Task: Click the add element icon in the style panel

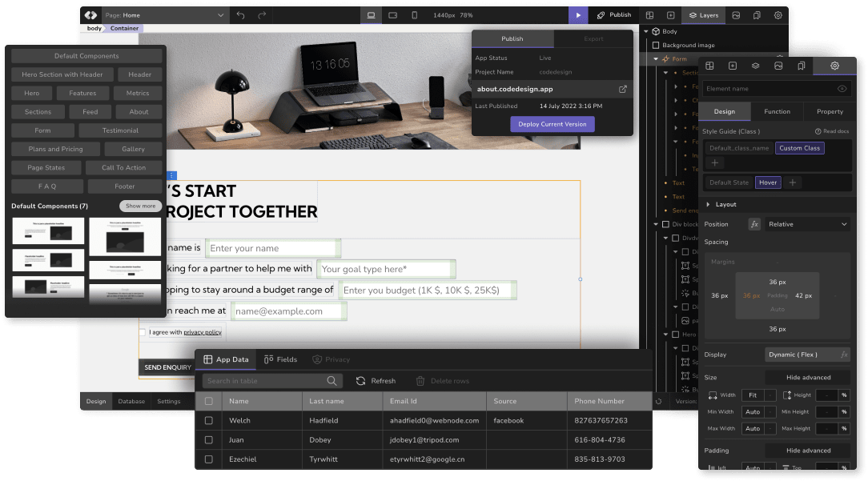Action: point(733,66)
